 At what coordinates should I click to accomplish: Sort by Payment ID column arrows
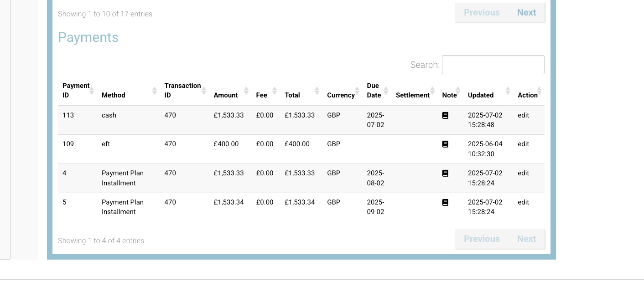(91, 90)
